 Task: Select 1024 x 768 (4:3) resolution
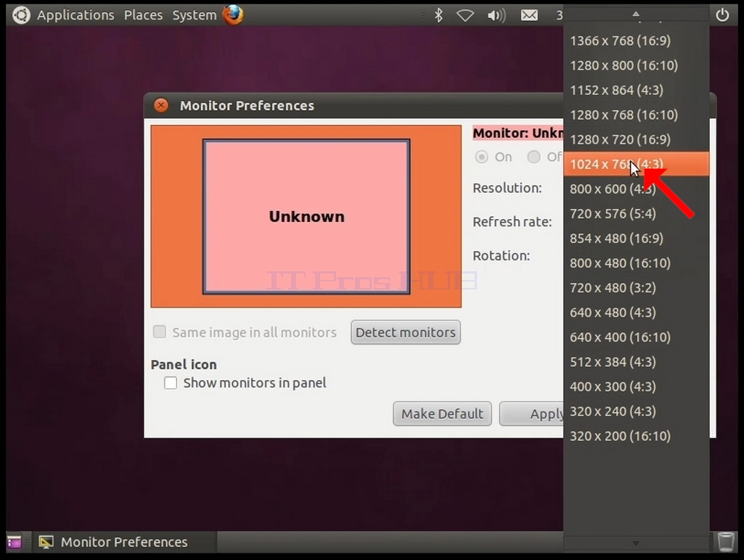point(637,164)
